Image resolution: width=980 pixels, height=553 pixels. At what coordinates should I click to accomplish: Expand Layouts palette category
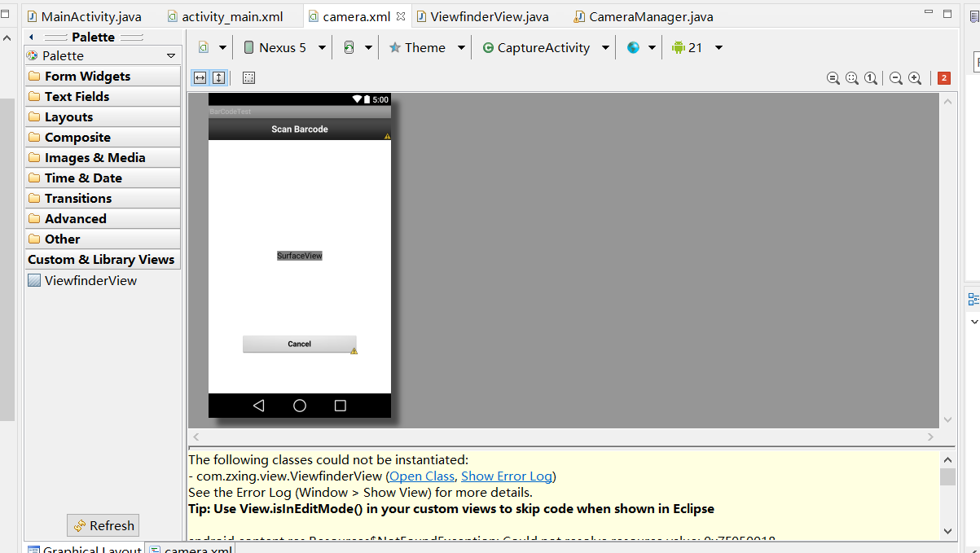[x=103, y=116]
